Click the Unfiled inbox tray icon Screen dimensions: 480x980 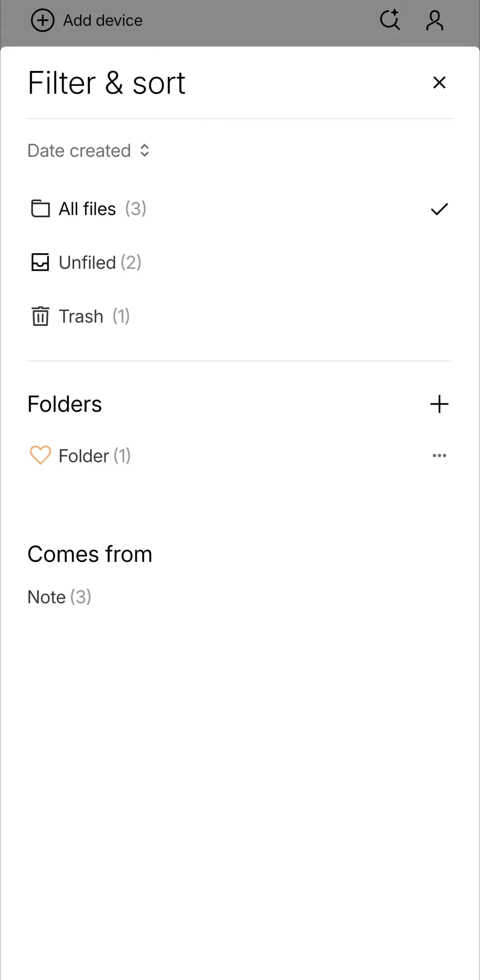pyautogui.click(x=40, y=262)
